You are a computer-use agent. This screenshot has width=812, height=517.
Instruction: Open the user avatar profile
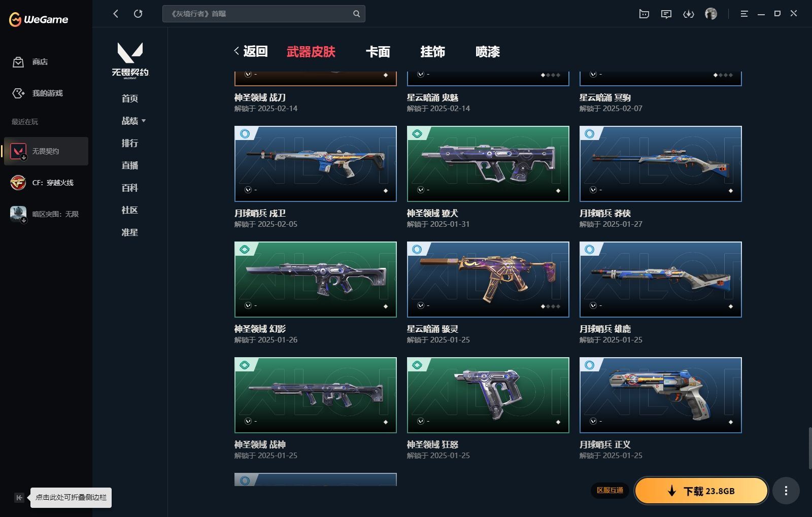pyautogui.click(x=711, y=14)
